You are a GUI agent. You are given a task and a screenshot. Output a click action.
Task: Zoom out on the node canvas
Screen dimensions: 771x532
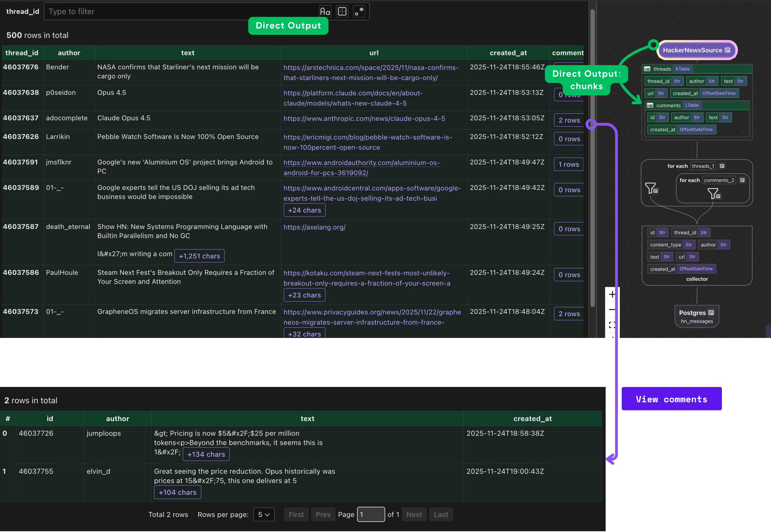point(612,309)
